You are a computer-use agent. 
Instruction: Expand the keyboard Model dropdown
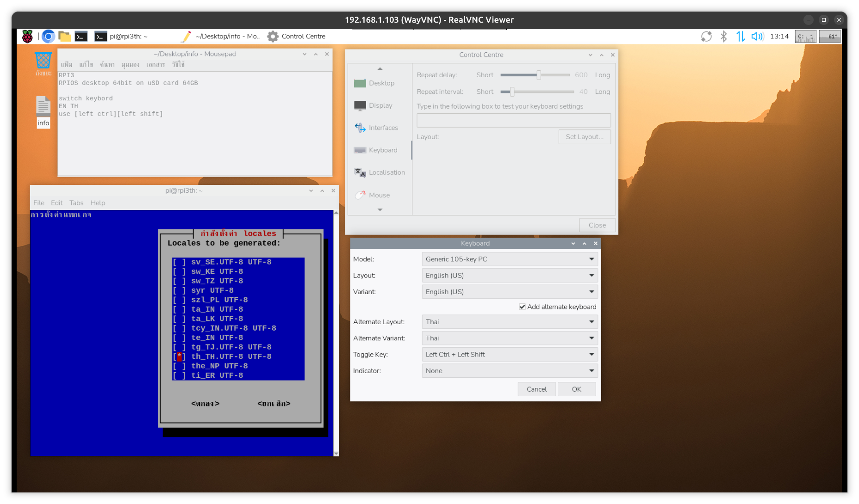[x=510, y=259]
